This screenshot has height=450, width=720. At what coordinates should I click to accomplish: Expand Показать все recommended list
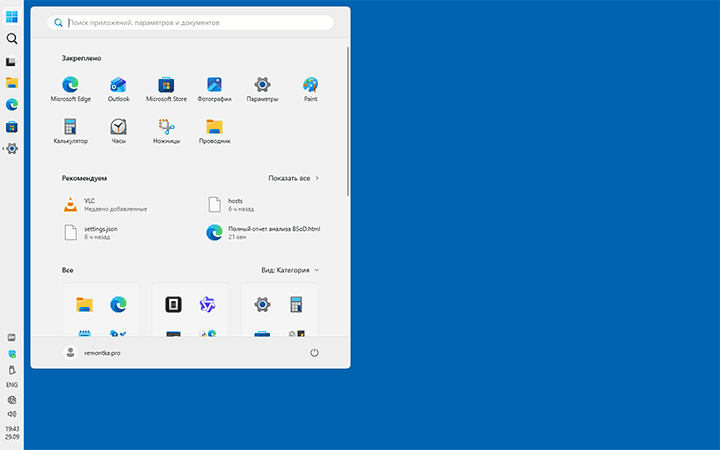[293, 178]
